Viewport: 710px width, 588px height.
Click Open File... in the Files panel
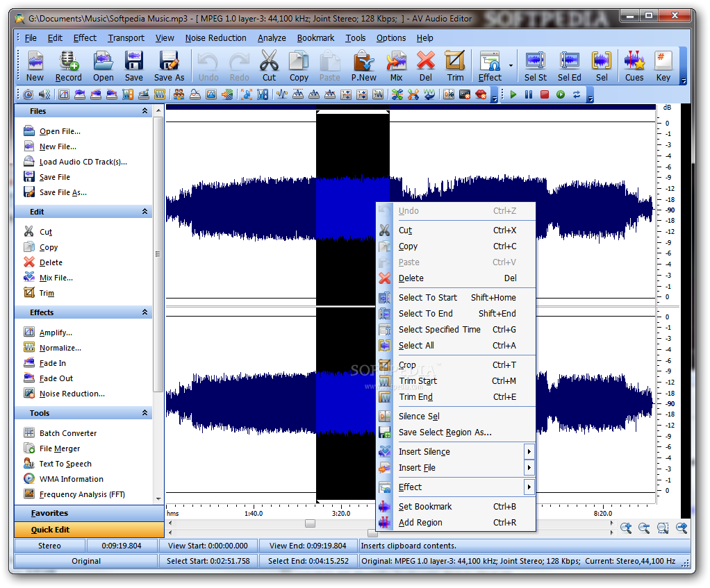coord(60,132)
